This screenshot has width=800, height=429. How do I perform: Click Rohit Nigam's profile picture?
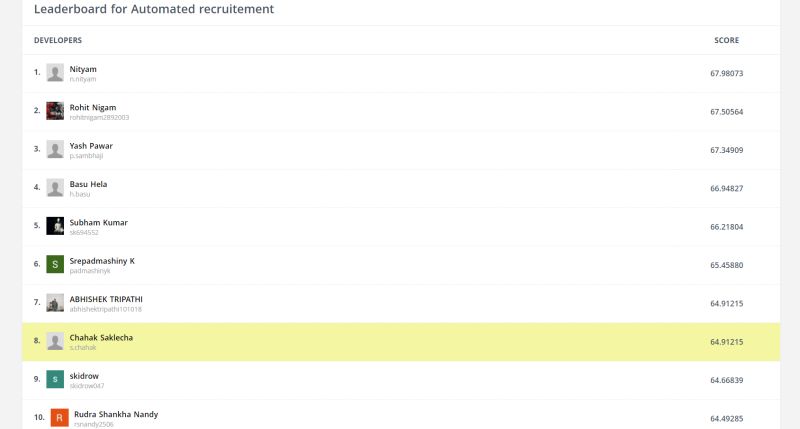point(55,111)
